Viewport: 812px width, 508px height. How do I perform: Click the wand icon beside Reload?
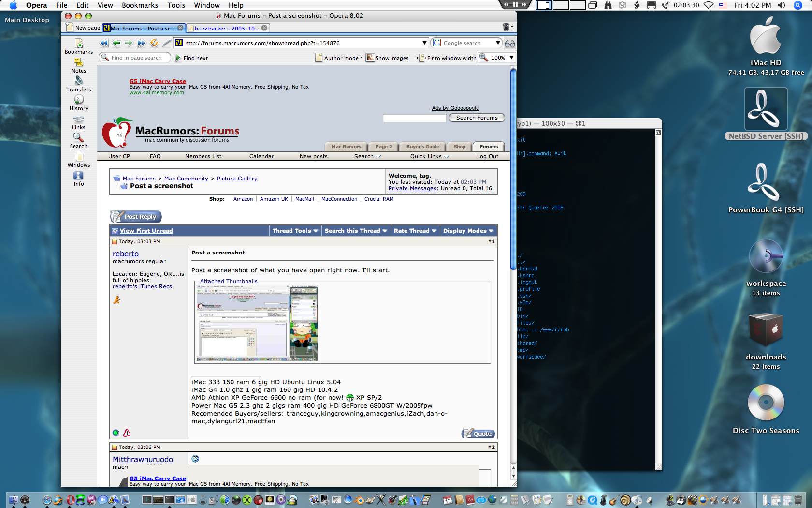point(167,43)
